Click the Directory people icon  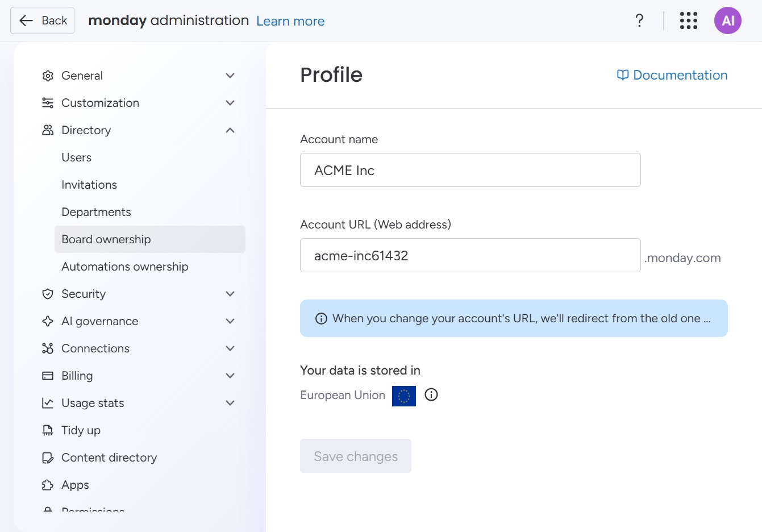click(48, 130)
